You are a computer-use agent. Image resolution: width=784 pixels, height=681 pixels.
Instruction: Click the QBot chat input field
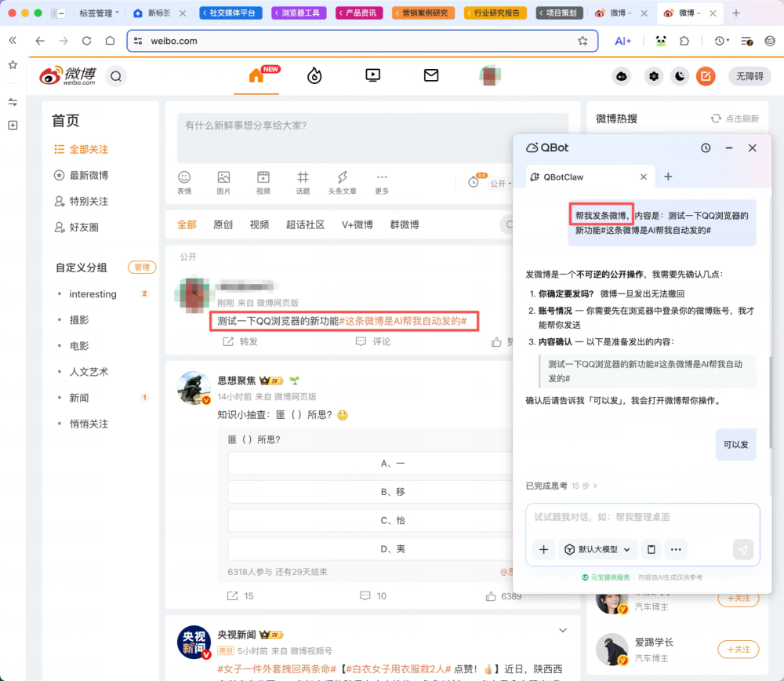pyautogui.click(x=619, y=516)
